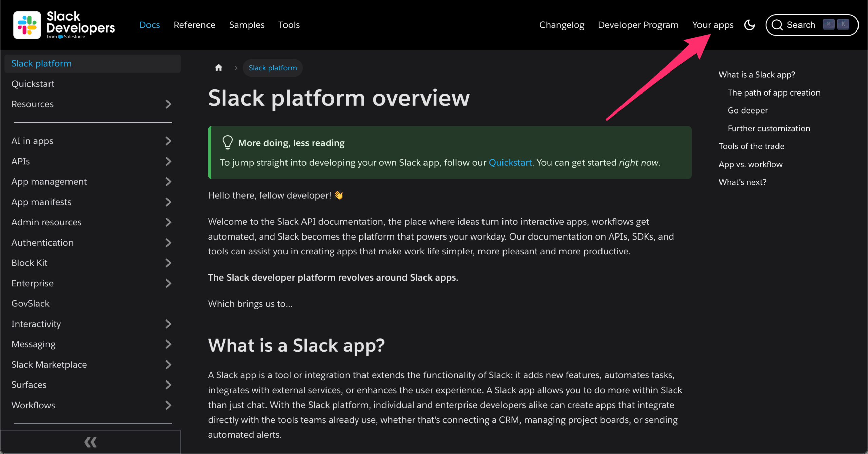Viewport: 868px width, 454px height.
Task: Click the 'What is a Slack app?' heading
Action: [296, 346]
